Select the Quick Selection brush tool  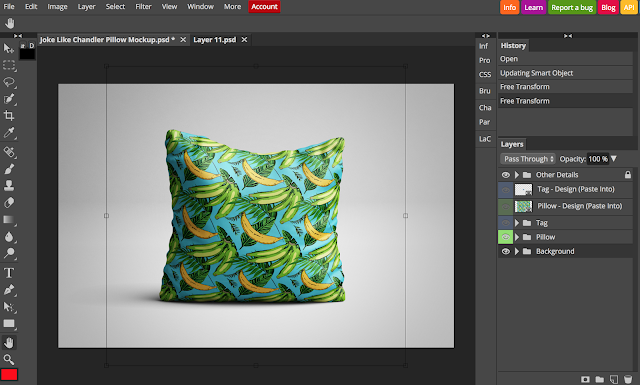point(9,99)
